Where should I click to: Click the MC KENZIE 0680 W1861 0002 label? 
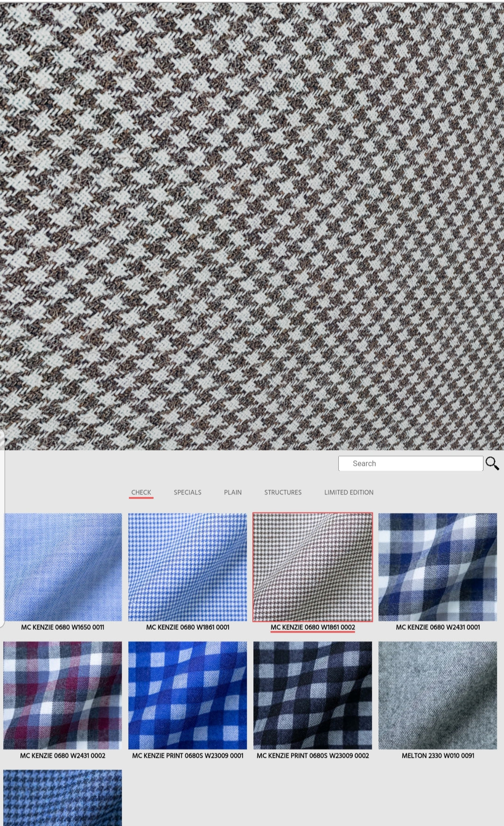(313, 627)
